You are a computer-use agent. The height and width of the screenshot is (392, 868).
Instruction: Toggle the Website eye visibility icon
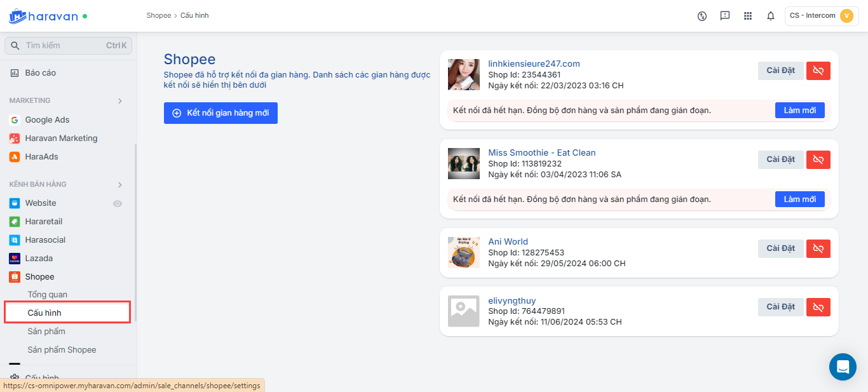pyautogui.click(x=118, y=203)
